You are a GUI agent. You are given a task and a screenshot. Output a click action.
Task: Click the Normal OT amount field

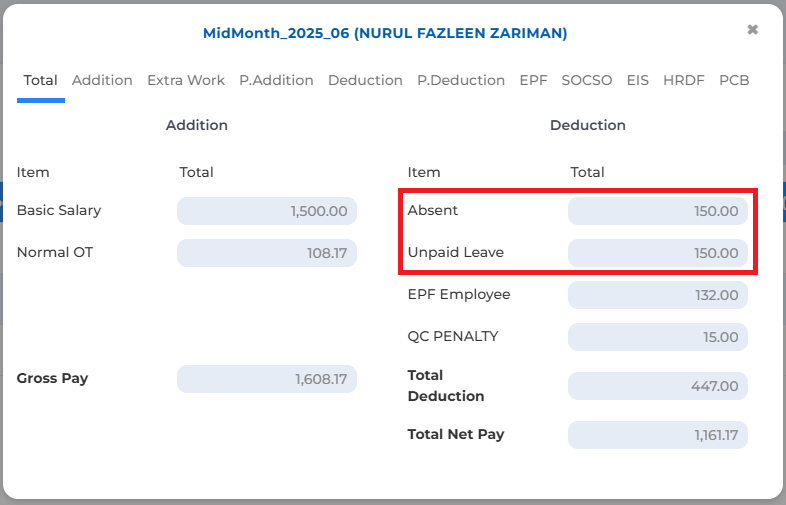point(267,253)
